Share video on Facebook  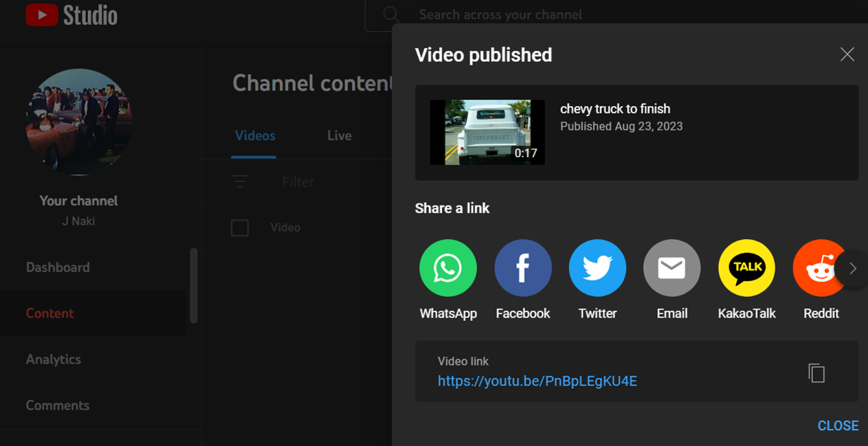523,268
